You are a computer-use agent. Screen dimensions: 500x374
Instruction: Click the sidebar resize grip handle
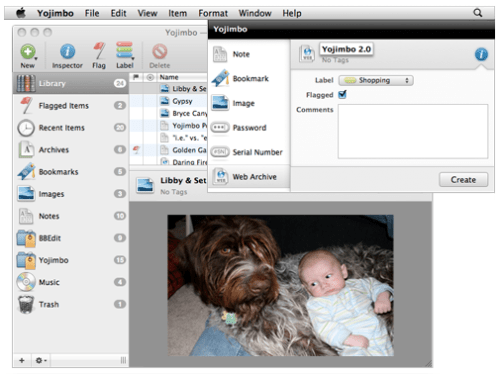pos(123,360)
